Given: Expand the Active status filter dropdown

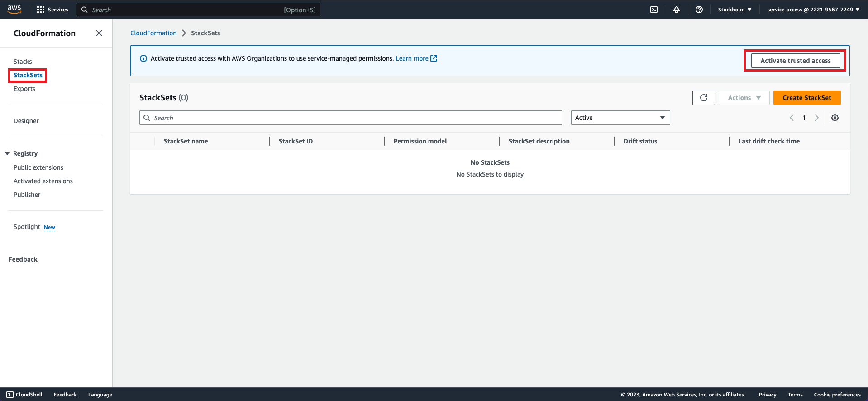Looking at the screenshot, I should coord(620,118).
